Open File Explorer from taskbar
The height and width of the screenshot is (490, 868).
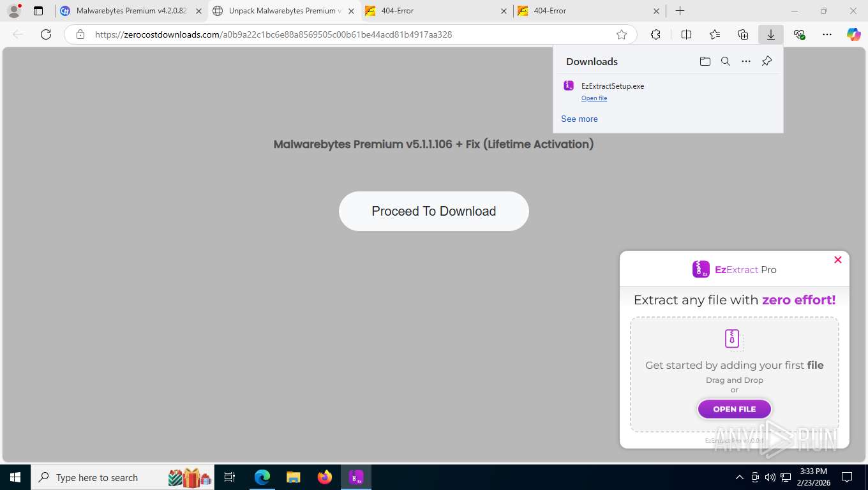pyautogui.click(x=293, y=477)
